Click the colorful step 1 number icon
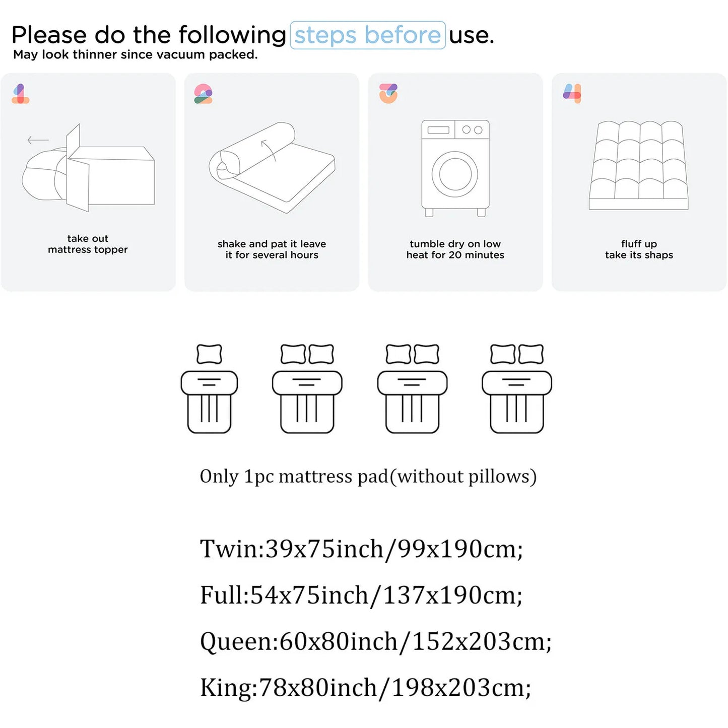The width and height of the screenshot is (728, 728). coord(20,94)
